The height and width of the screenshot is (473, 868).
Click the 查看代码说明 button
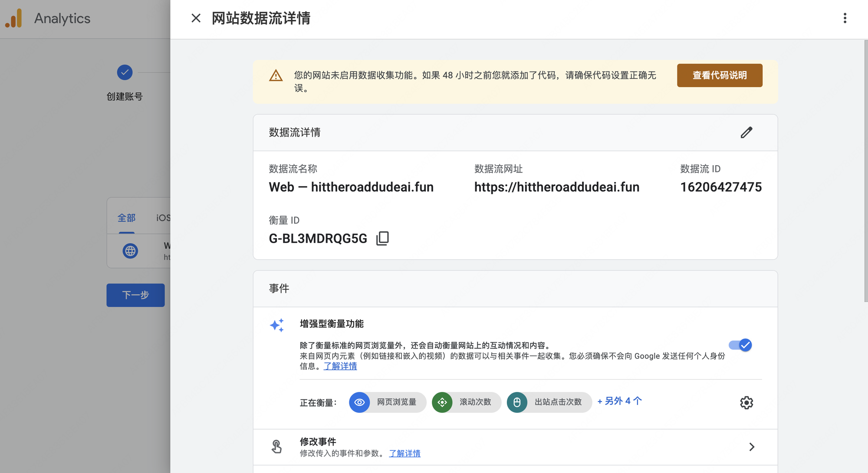[720, 75]
